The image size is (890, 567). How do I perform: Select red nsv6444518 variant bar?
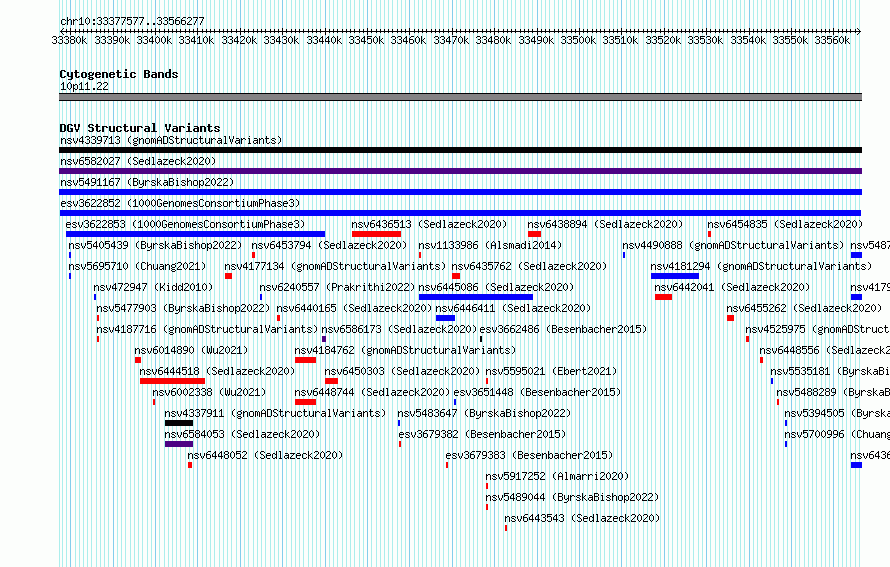pyautogui.click(x=173, y=381)
